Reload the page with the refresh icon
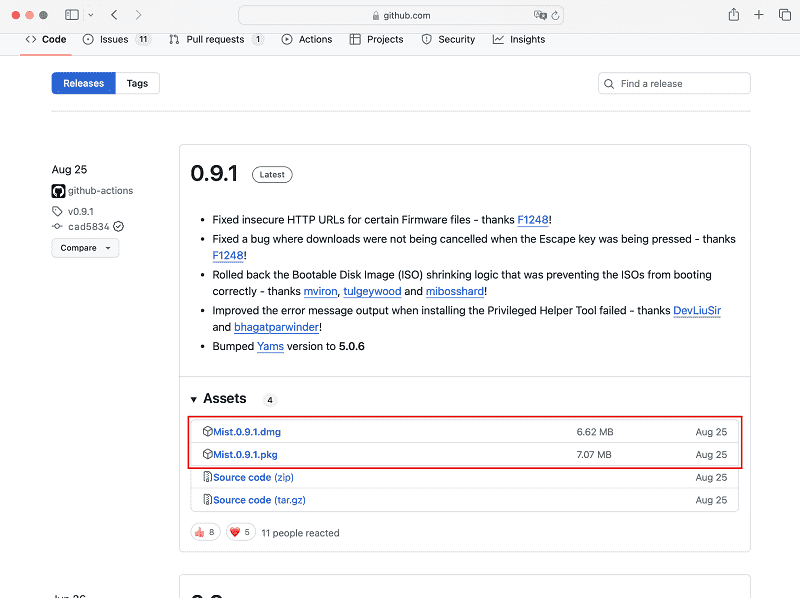The width and height of the screenshot is (800, 598). [556, 15]
